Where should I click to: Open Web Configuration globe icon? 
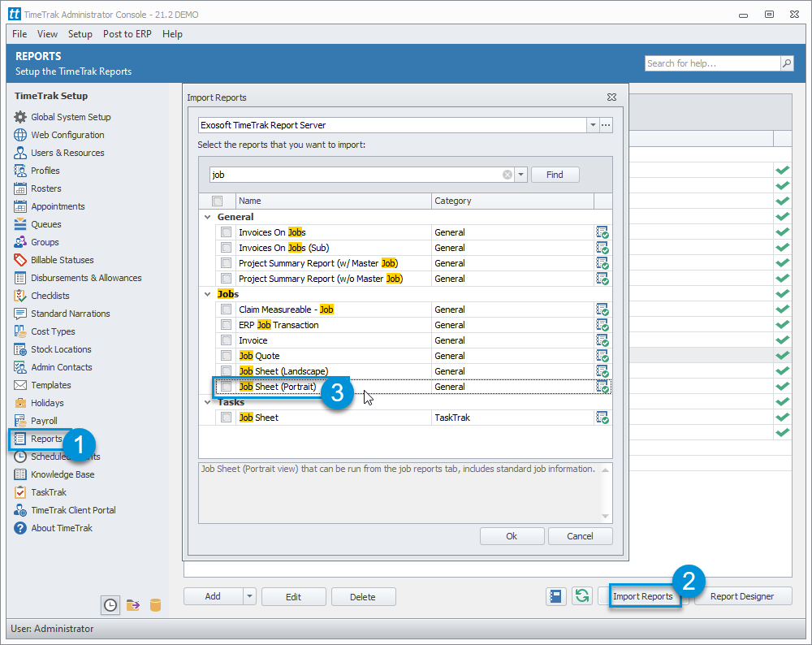[20, 135]
